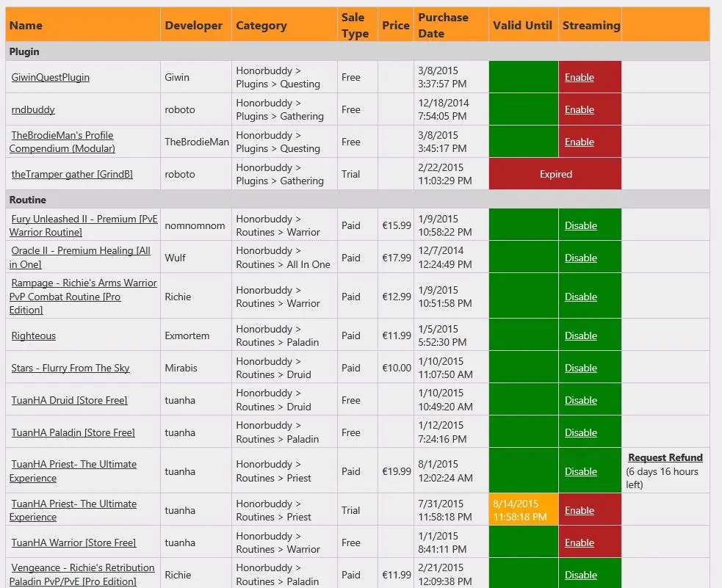This screenshot has height=588, width=722.
Task: Enable streaming for TheBrodieMan's Profile Compendium
Action: click(580, 142)
